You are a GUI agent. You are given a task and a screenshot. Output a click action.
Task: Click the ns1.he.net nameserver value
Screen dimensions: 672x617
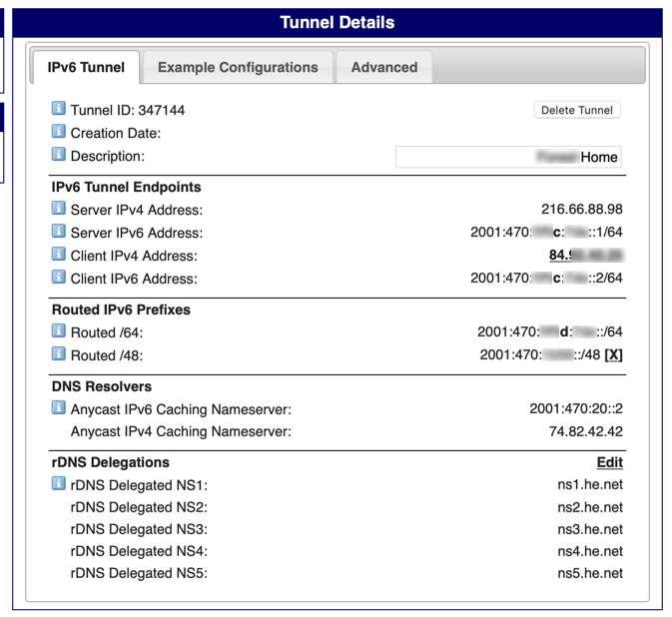[x=589, y=485]
